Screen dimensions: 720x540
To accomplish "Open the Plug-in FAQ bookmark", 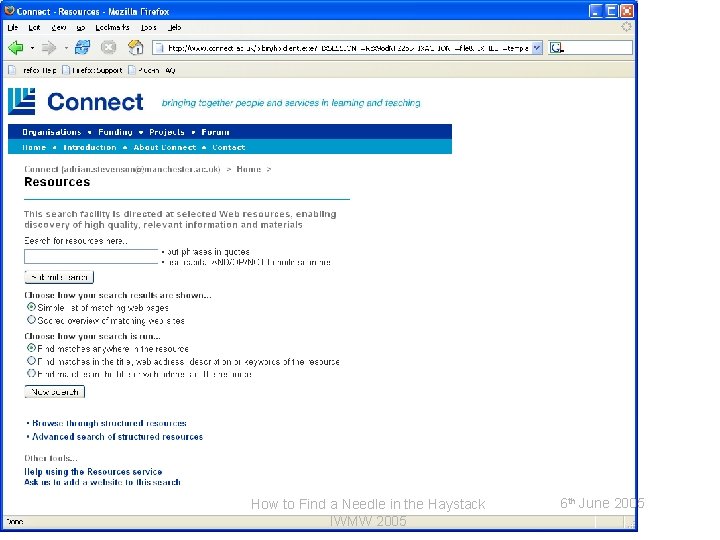I will [152, 70].
